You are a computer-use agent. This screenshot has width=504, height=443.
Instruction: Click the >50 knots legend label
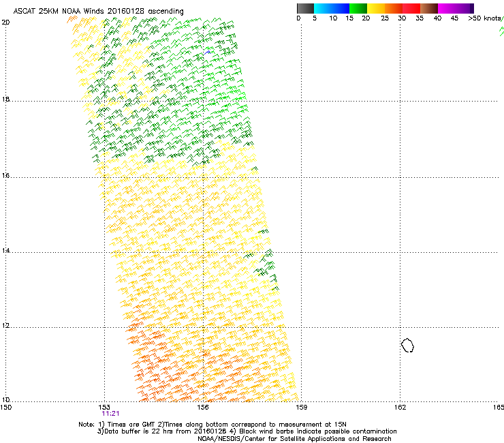coord(485,18)
